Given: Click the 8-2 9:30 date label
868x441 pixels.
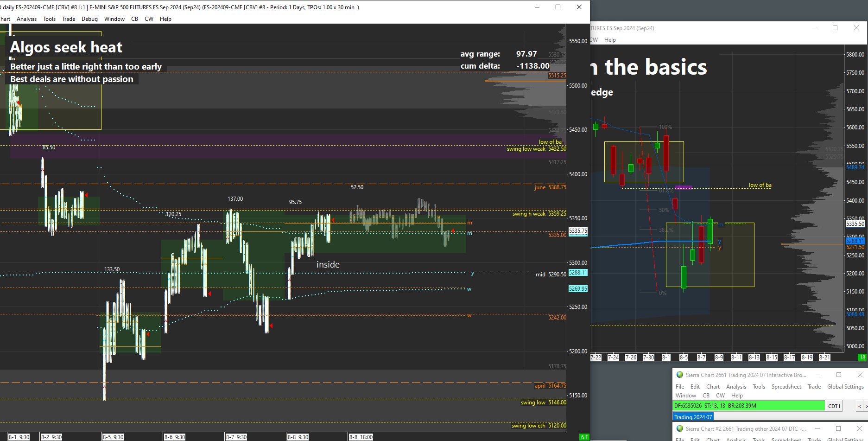Looking at the screenshot, I should [x=51, y=437].
